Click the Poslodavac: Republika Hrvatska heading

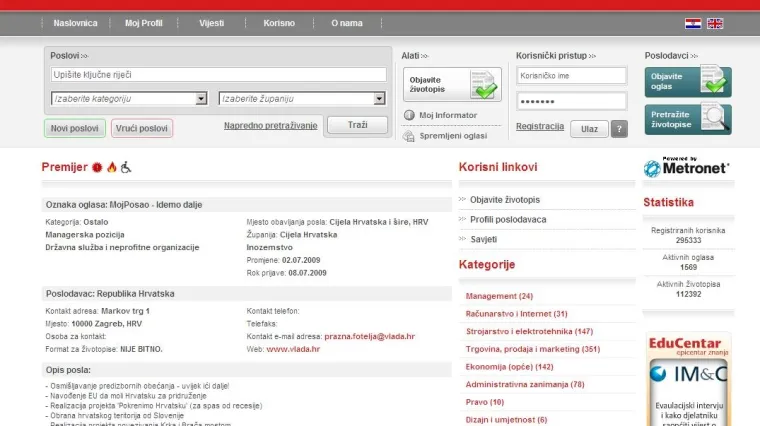(x=110, y=294)
